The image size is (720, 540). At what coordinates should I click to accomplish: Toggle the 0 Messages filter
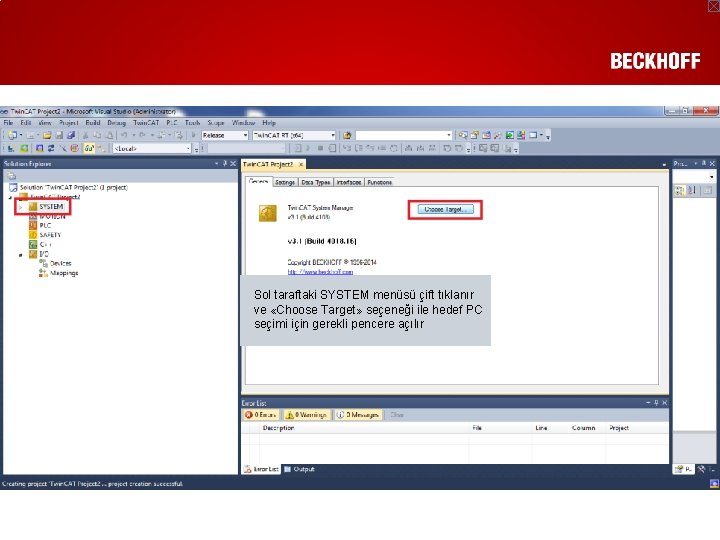point(358,415)
